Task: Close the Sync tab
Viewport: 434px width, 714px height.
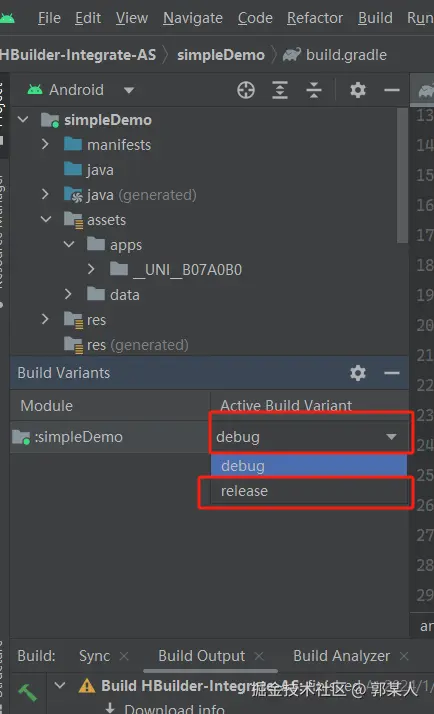Action: 124,656
